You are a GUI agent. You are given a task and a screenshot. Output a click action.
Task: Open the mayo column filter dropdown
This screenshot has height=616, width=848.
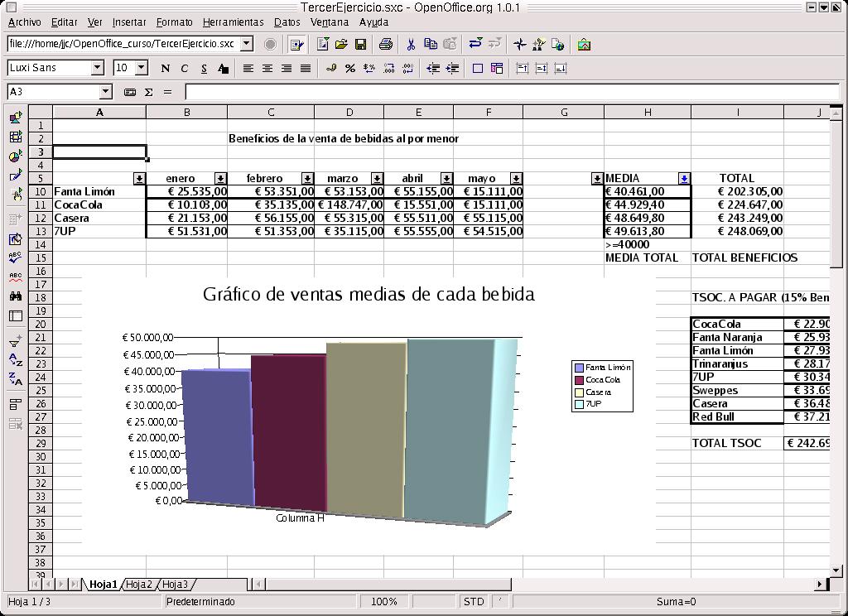[516, 179]
